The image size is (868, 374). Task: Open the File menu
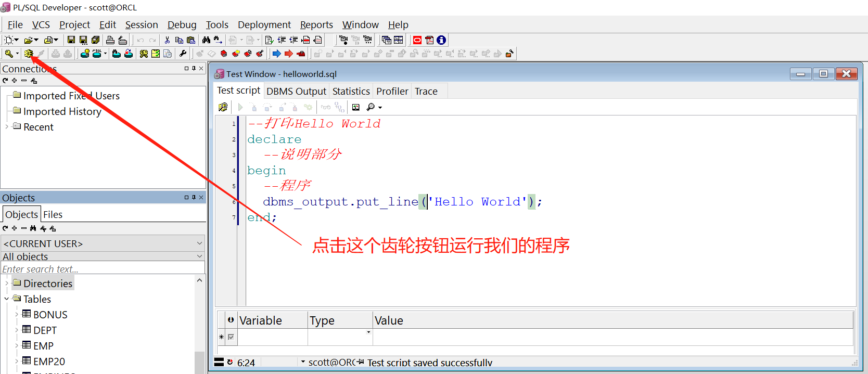(x=15, y=24)
